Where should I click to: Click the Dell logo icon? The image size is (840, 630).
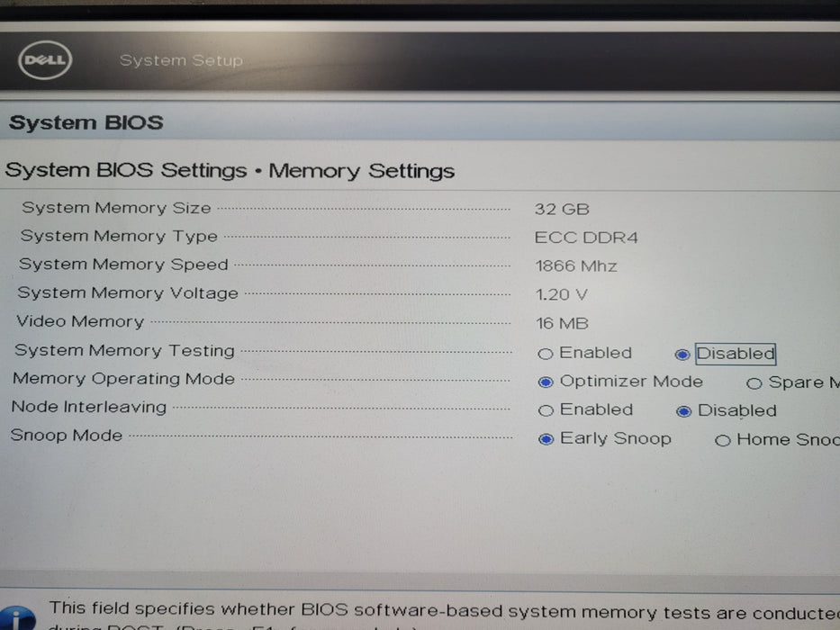click(45, 60)
